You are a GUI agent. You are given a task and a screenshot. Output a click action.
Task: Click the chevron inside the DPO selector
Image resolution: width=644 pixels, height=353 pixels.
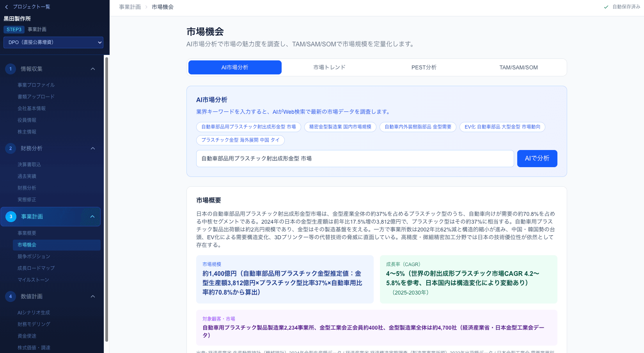pyautogui.click(x=100, y=42)
